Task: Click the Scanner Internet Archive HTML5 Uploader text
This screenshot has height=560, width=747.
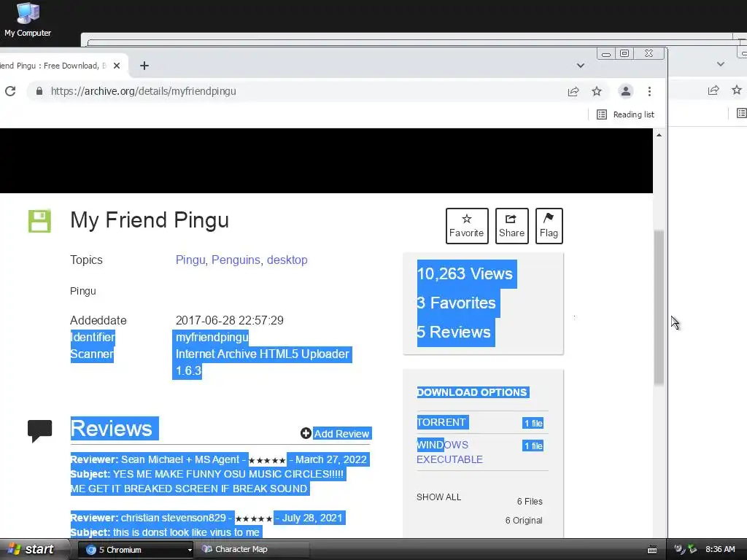Action: tap(263, 362)
